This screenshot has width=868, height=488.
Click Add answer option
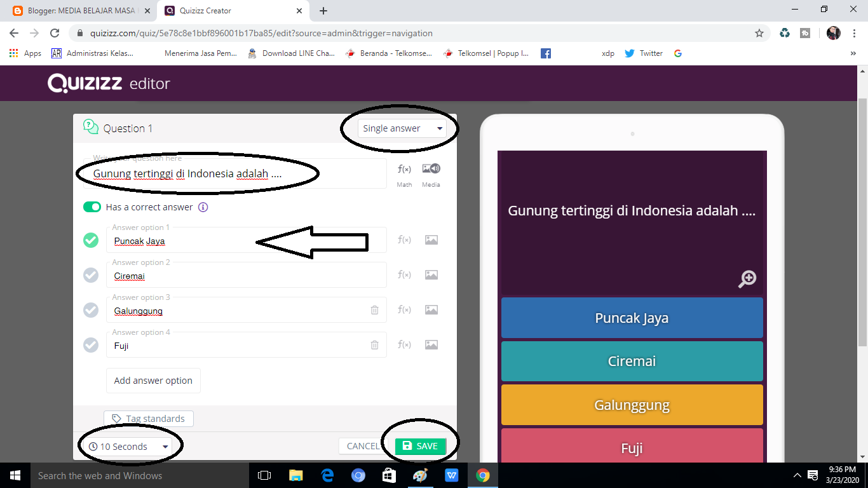[153, 380]
